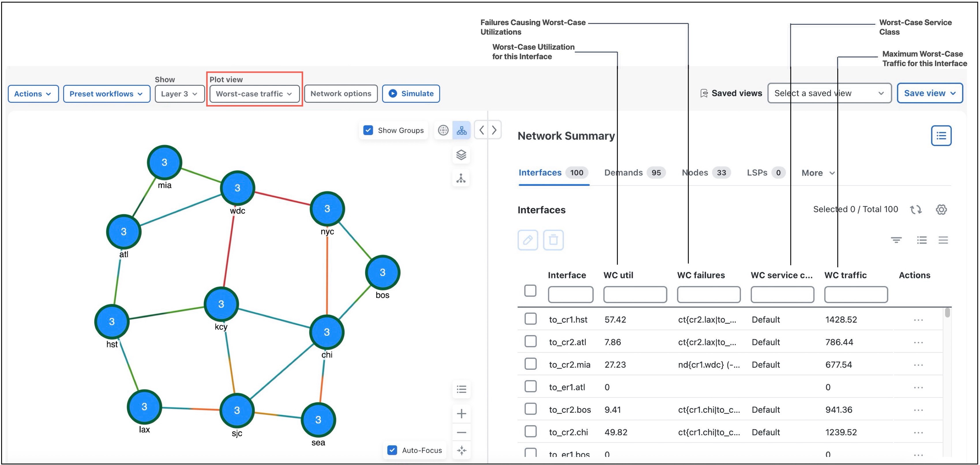Open the Actions menu
Screen dimensions: 980x465
(x=33, y=93)
